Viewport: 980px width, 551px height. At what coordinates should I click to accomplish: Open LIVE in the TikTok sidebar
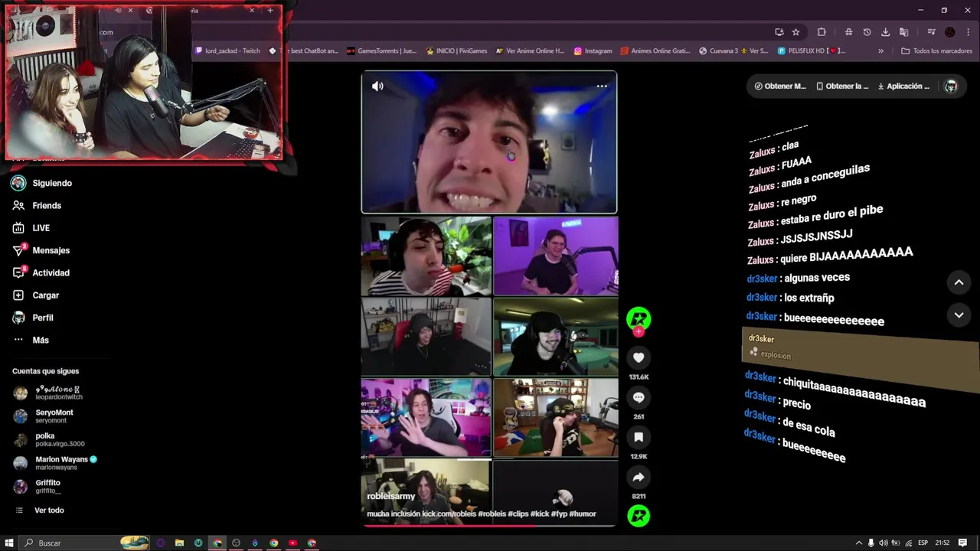tap(31, 228)
